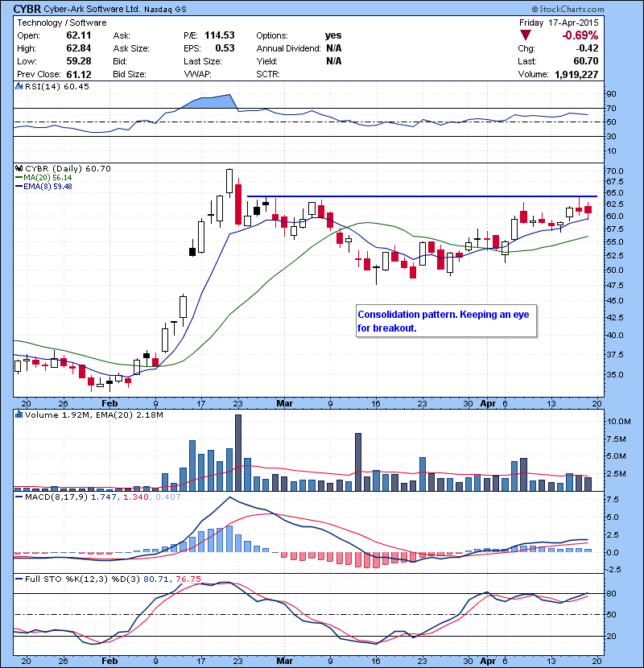Click the tallest volume bar near Feb 23
Image resolution: width=644 pixels, height=668 pixels.
pos(238,453)
